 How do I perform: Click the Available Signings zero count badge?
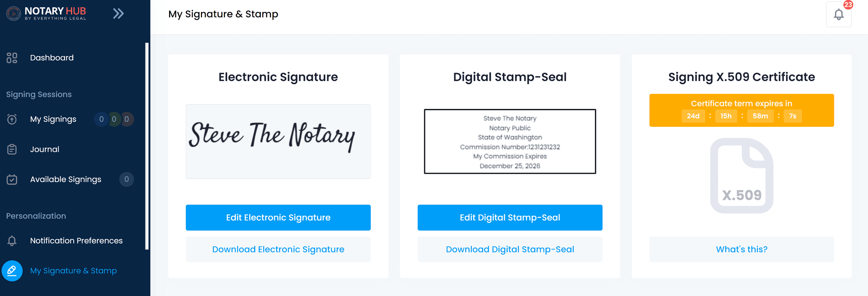point(126,179)
